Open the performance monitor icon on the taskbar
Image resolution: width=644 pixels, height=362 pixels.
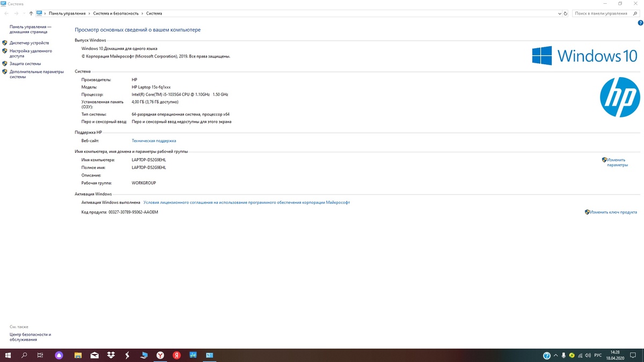(x=193, y=355)
